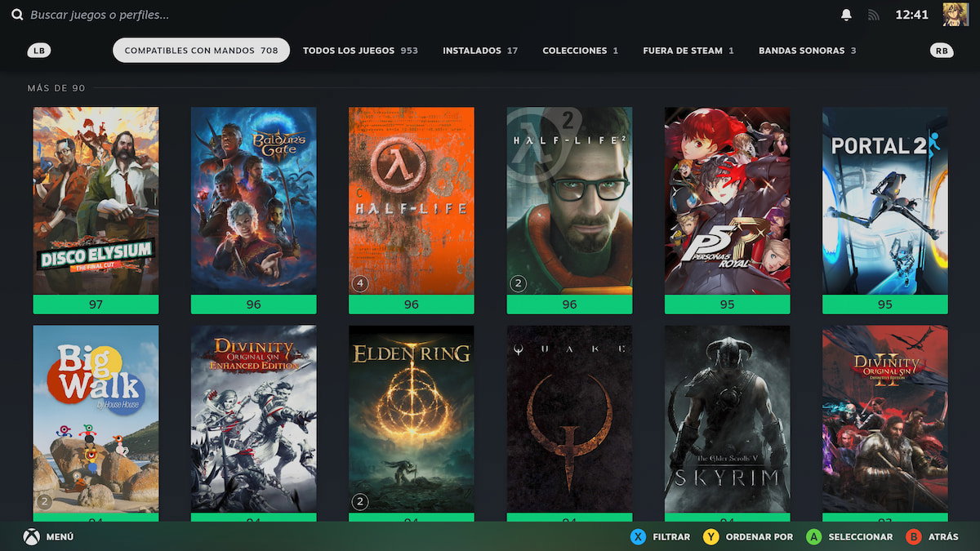Switch to 'Todos los juegos' tab
Viewport: 980px width, 551px height.
pos(360,51)
